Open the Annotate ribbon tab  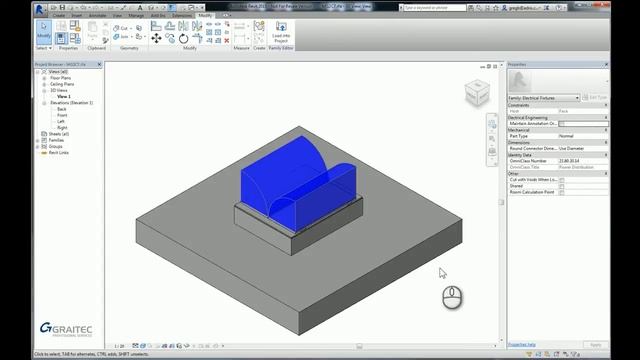pyautogui.click(x=98, y=16)
